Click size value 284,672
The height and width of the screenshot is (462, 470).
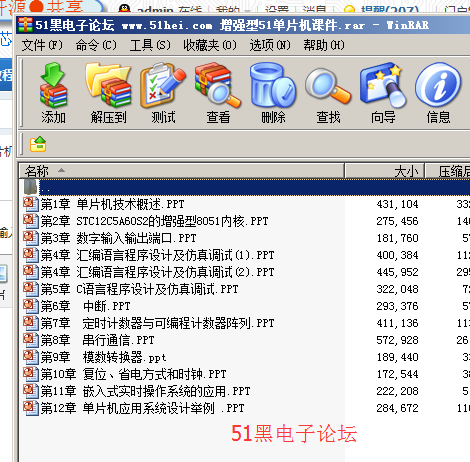point(397,408)
